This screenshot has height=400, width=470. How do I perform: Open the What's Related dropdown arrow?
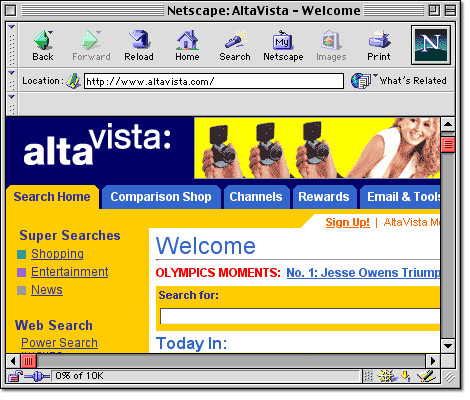(375, 75)
